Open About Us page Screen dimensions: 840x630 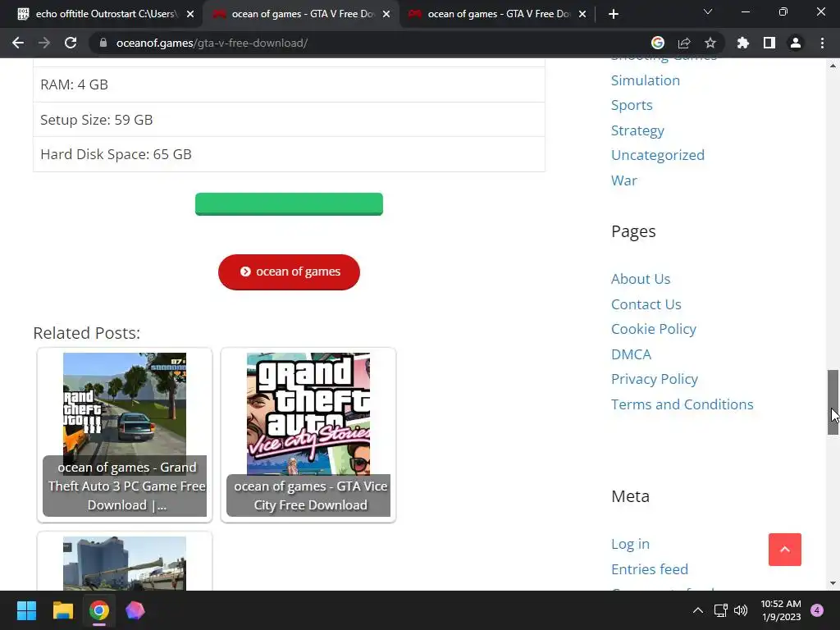click(641, 279)
